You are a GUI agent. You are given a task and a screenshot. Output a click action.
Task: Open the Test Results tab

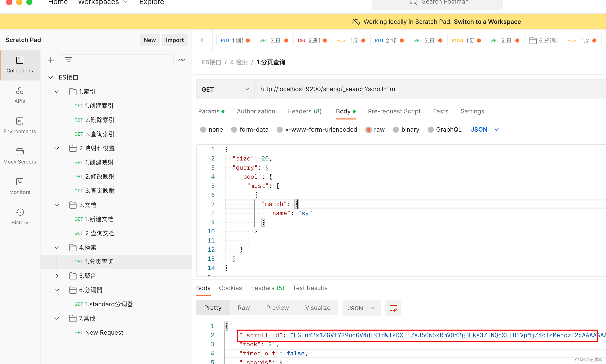click(310, 288)
